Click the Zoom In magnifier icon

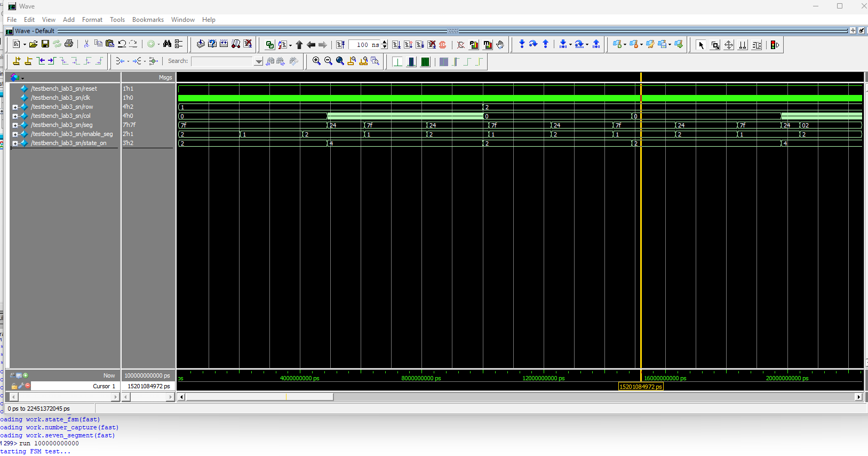tap(316, 61)
